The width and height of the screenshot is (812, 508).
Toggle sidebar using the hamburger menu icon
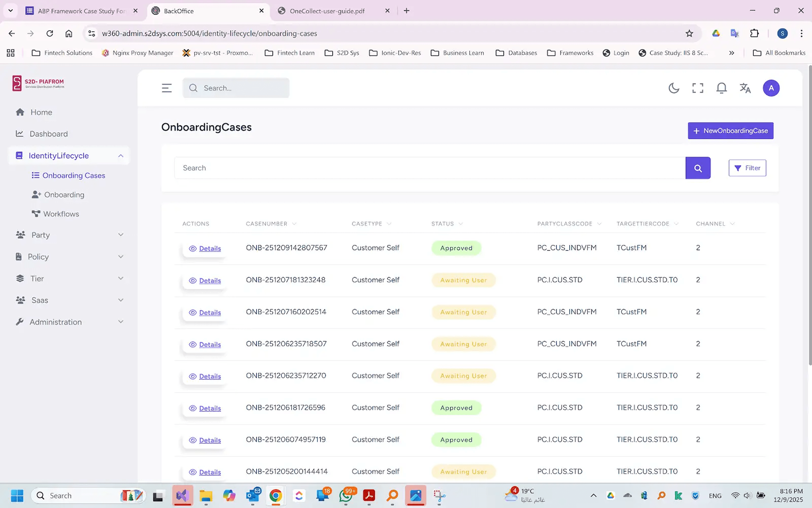[x=167, y=88]
